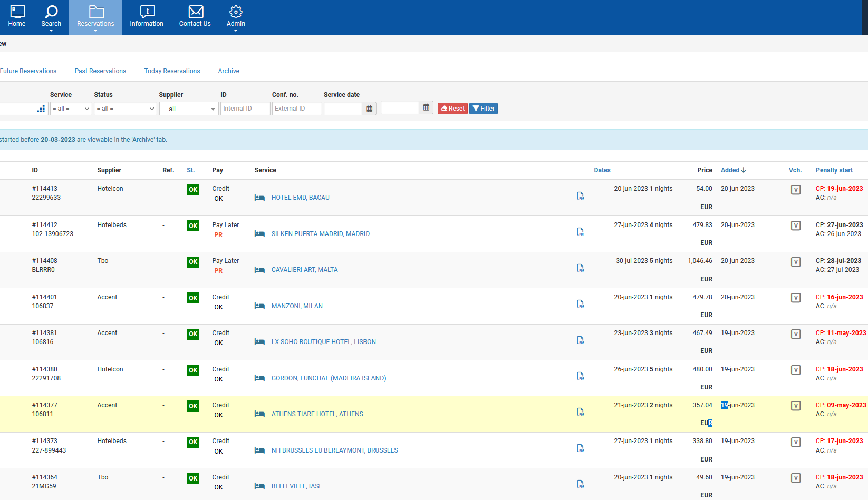The image size is (868, 500).
Task: Click the dotted selector icon in the leftmost filter field
Action: [41, 109]
